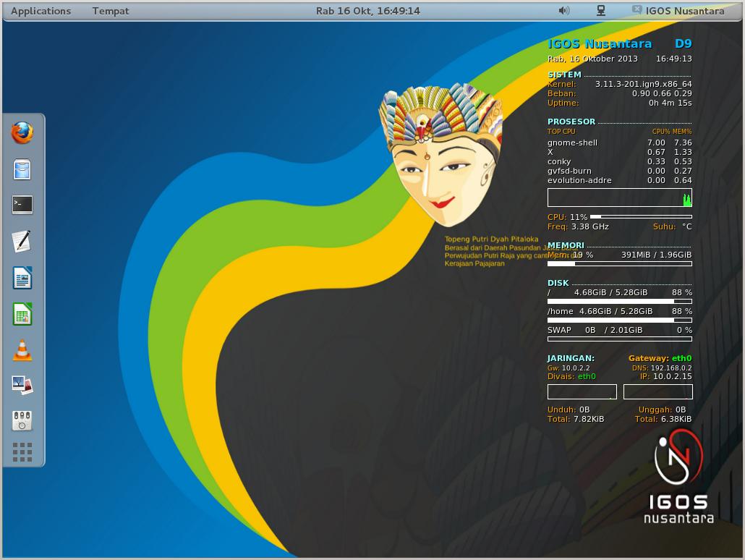Image resolution: width=745 pixels, height=560 pixels.
Task: Launch the text editor notepad icon
Action: (22, 241)
